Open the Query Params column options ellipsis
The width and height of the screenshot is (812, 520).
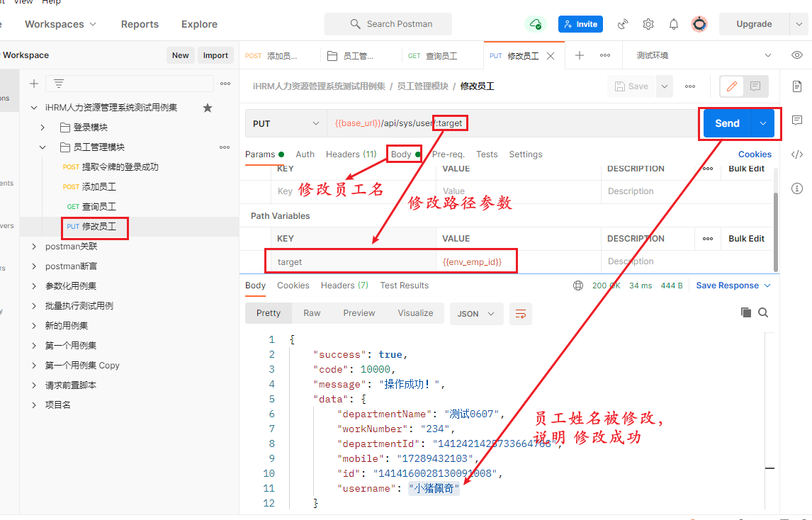(708, 169)
